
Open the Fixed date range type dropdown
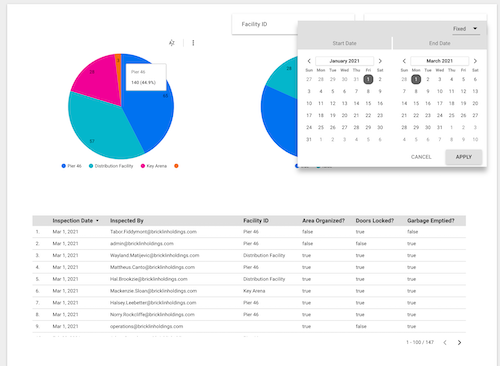pos(466,29)
